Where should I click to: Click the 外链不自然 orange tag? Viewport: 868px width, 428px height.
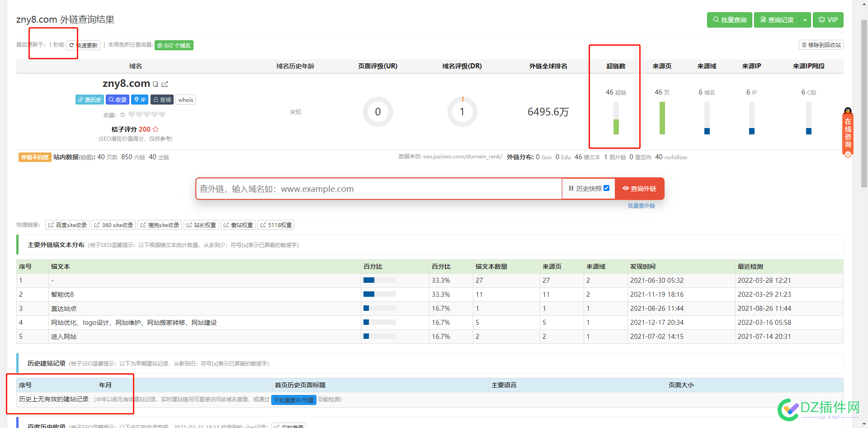point(35,157)
